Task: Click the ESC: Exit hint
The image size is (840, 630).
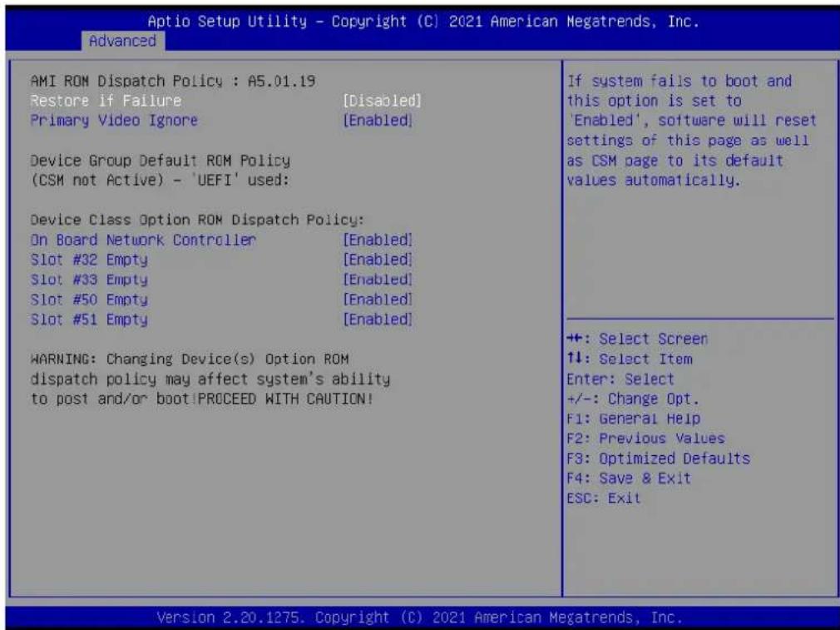Action: 604,499
